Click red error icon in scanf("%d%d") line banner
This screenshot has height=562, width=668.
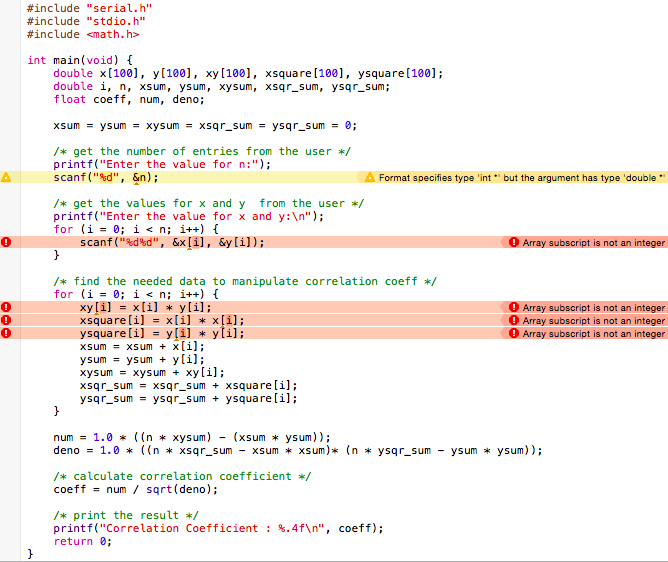point(513,242)
